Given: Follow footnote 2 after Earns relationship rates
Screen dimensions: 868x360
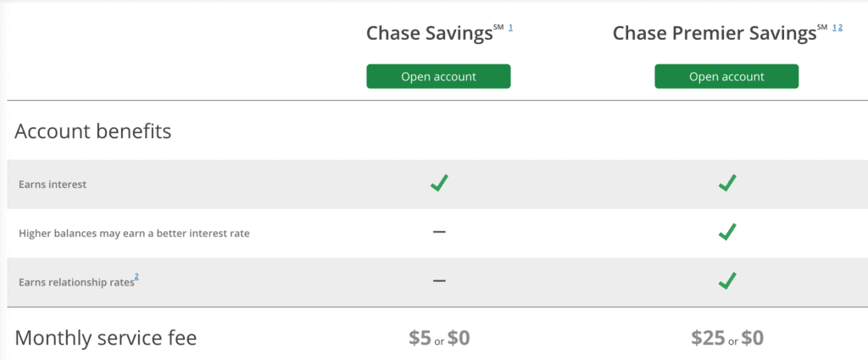Looking at the screenshot, I should (136, 278).
